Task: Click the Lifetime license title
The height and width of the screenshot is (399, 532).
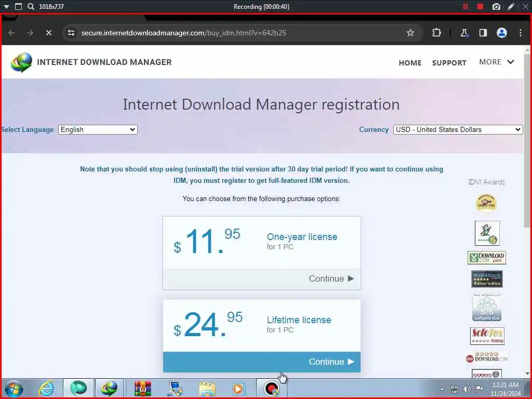Action: [x=299, y=320]
